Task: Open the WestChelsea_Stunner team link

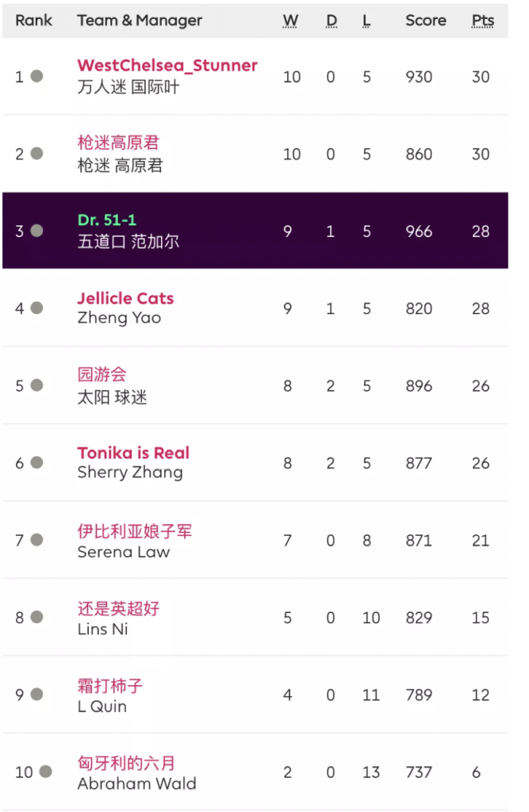Action: click(167, 66)
